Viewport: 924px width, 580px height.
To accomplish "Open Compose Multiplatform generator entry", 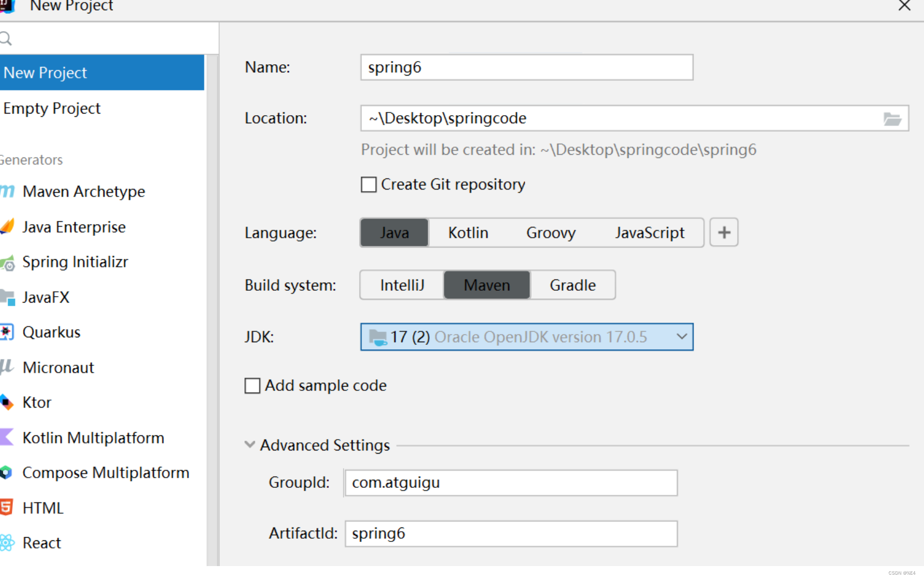I will coord(102,472).
